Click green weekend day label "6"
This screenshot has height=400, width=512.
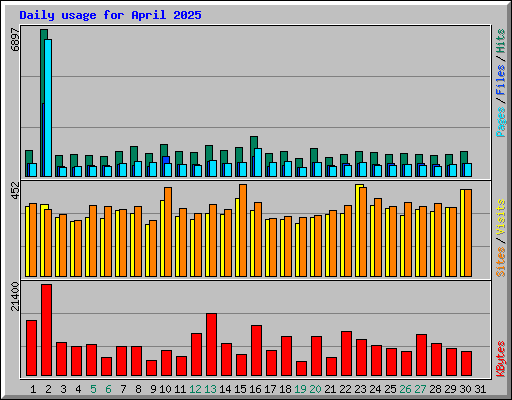108,389
